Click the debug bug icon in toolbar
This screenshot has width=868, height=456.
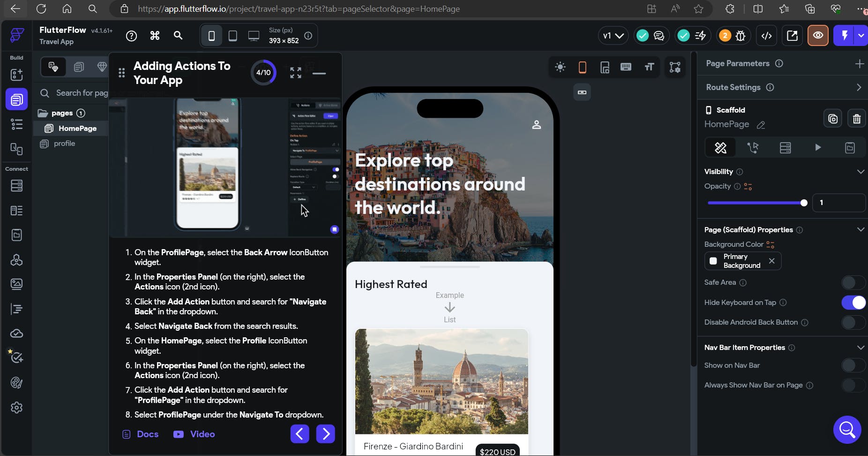point(741,36)
